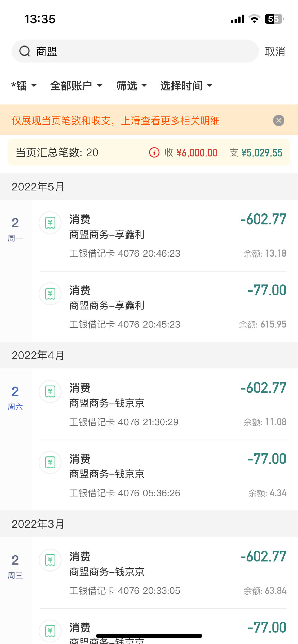Screen dimensions: 298x644
Task: Tap the income total ¥6,000.00
Action: (197, 153)
